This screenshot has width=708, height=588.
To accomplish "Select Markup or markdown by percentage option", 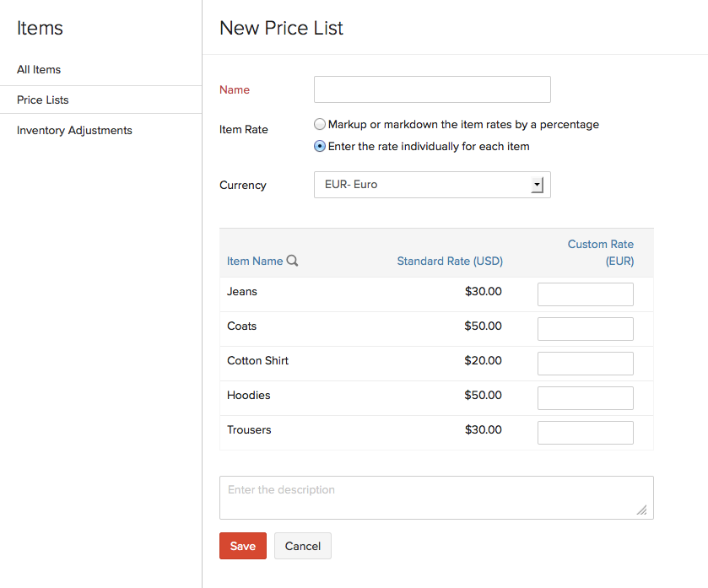I will 320,123.
